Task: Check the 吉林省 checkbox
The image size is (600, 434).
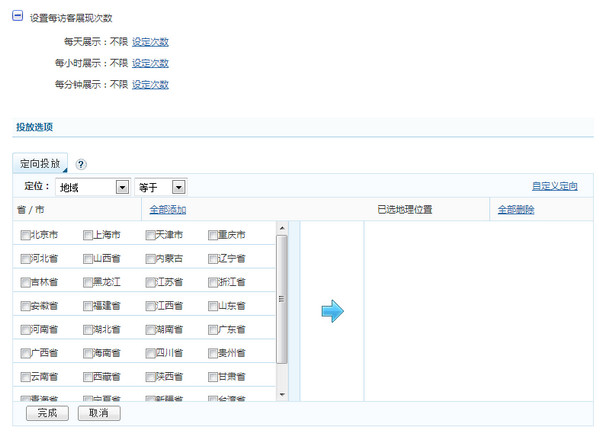Action: point(25,283)
